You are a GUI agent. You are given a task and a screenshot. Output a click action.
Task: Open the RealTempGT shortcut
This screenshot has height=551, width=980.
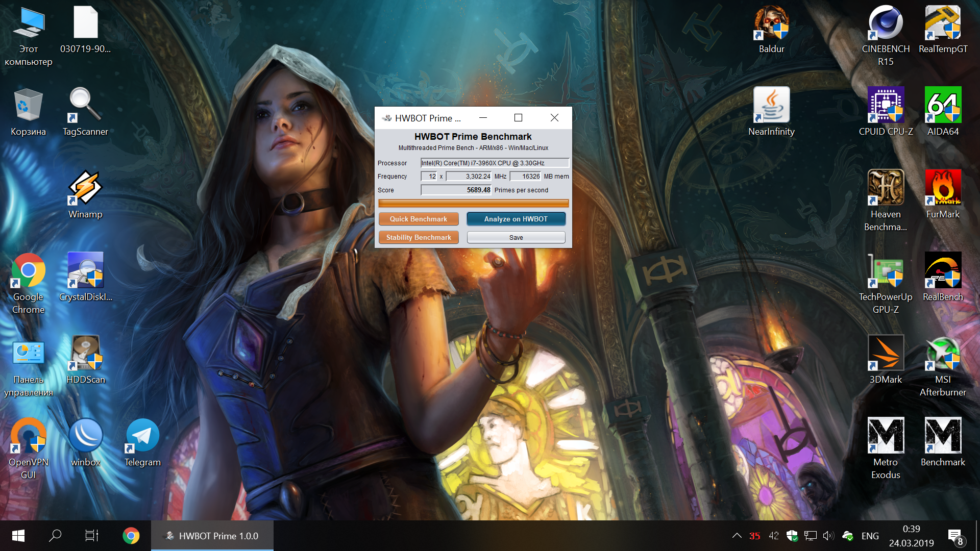(x=943, y=30)
